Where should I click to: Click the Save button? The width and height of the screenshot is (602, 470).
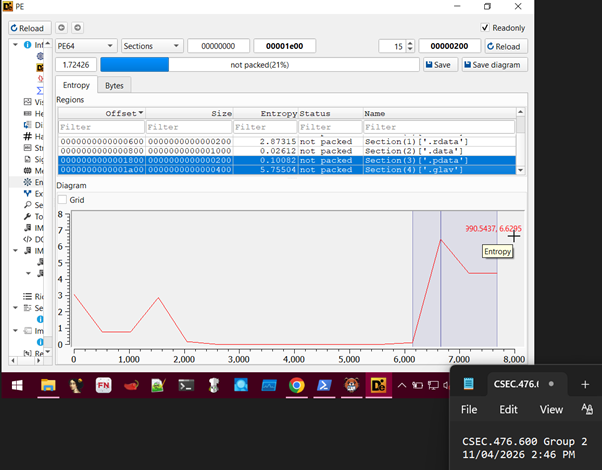(440, 65)
